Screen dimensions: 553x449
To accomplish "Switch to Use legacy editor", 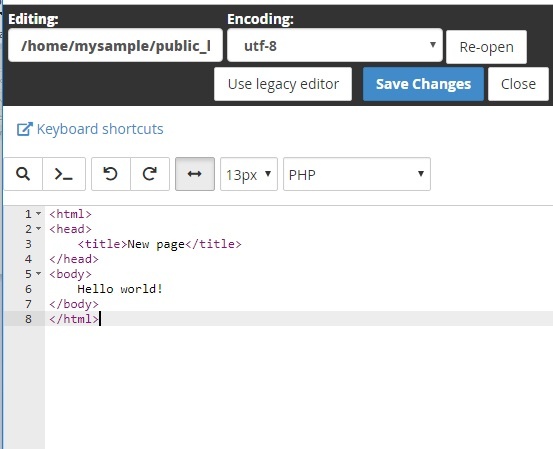I will click(x=283, y=84).
